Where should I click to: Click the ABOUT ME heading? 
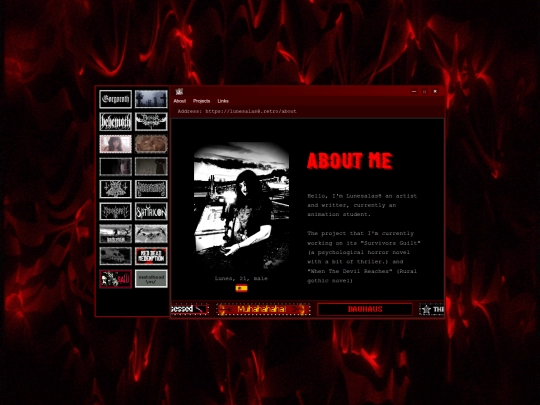click(x=350, y=161)
